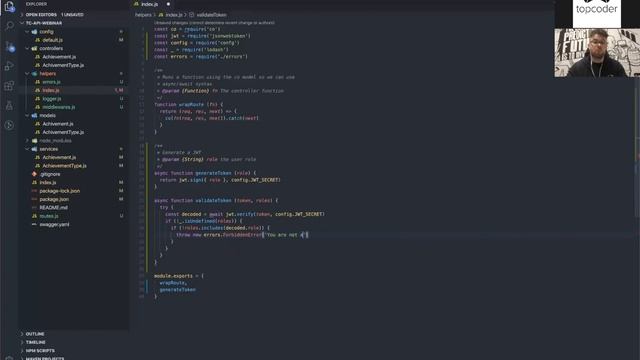This screenshot has width=640, height=360.
Task: Expand the NPM Scripts panel
Action: [x=22, y=351]
